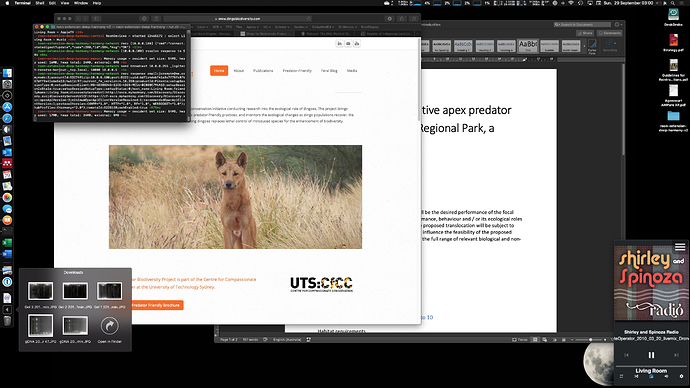Launch the App Store from the Dock

7,107
